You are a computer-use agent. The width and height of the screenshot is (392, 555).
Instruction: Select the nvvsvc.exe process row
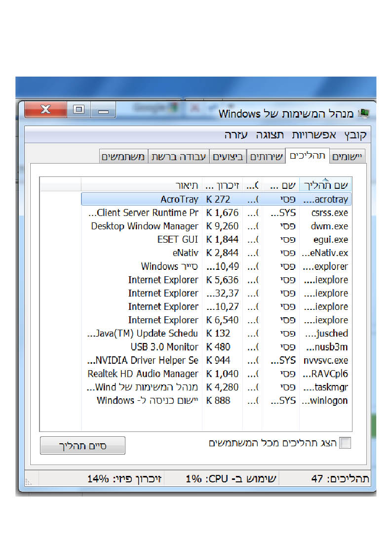[216, 360]
